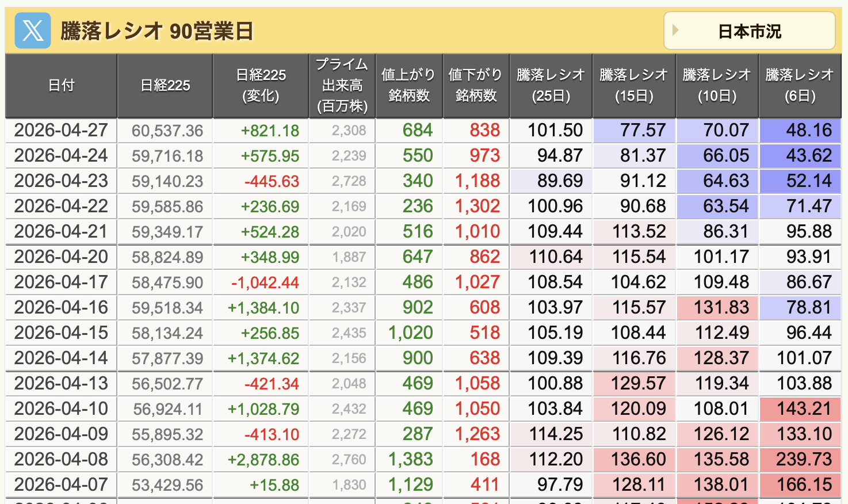This screenshot has height=504, width=848.
Task: Click the 騰落レシオ (6日) header
Action: coord(800,86)
